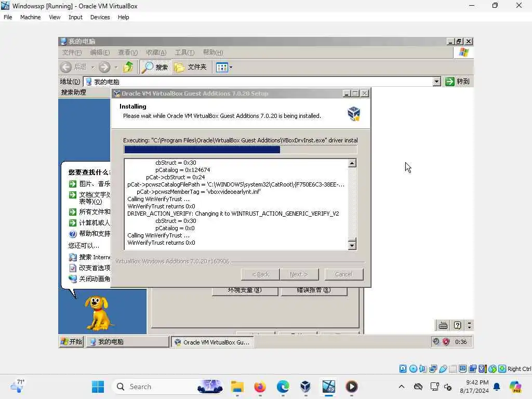The height and width of the screenshot is (399, 532).
Task: Open the VirtualBox Devices menu
Action: tap(100, 17)
